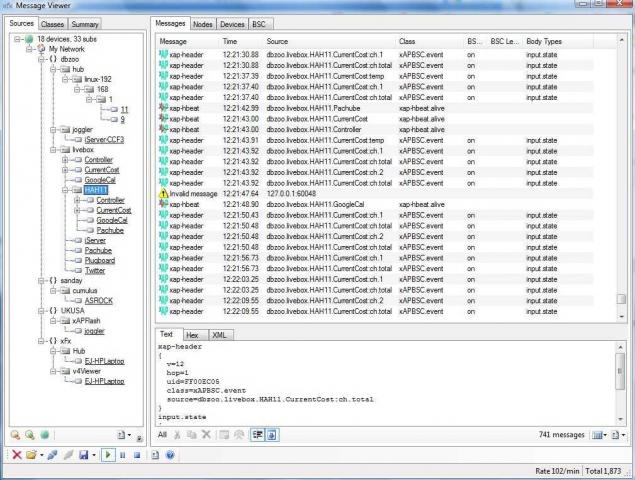Click the document page icon in bottom toolbar
This screenshot has height=480, width=635.
click(155, 455)
